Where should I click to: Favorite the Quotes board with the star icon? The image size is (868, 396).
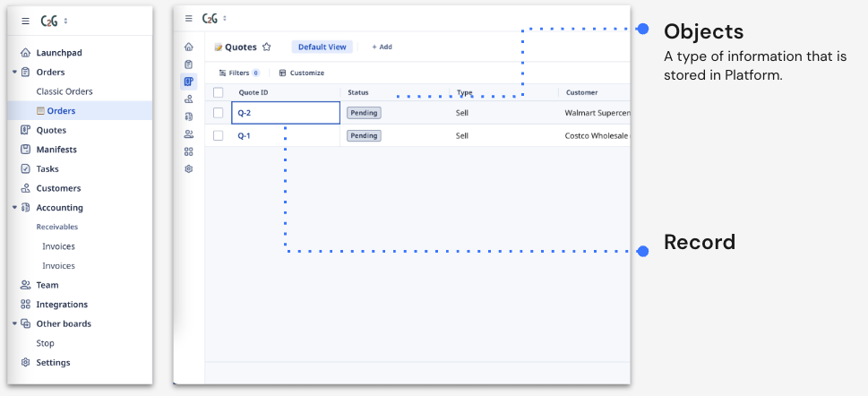coord(266,47)
